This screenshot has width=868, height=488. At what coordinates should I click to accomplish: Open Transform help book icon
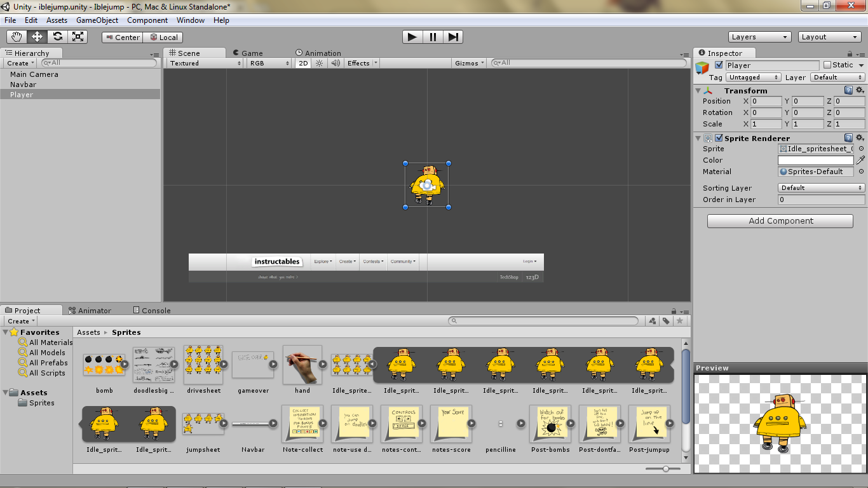(848, 90)
